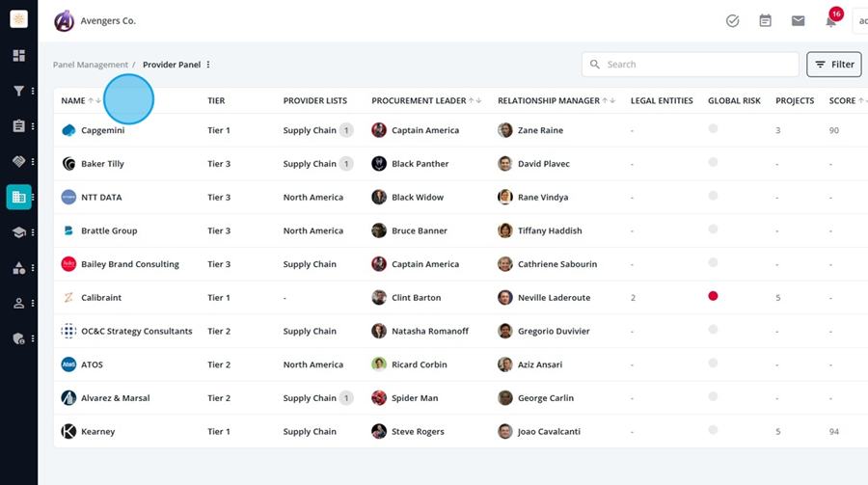Click the Calibraint company logo

pos(68,298)
